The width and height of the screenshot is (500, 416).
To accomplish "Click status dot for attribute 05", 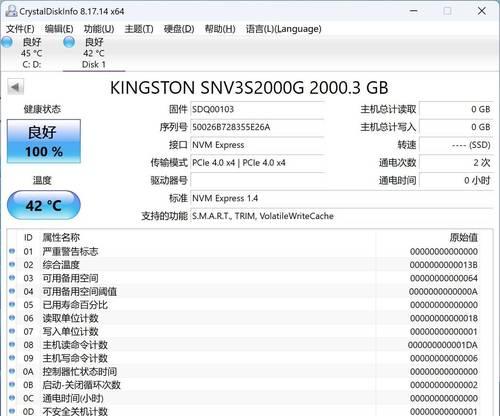I will 12,304.
